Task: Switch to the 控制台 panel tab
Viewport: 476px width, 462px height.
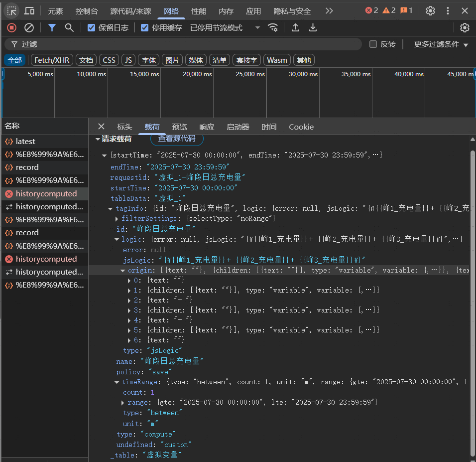Action: 87,11
